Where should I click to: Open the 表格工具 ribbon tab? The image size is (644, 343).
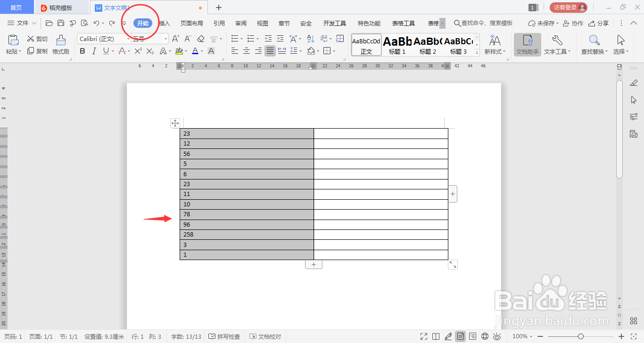click(404, 23)
